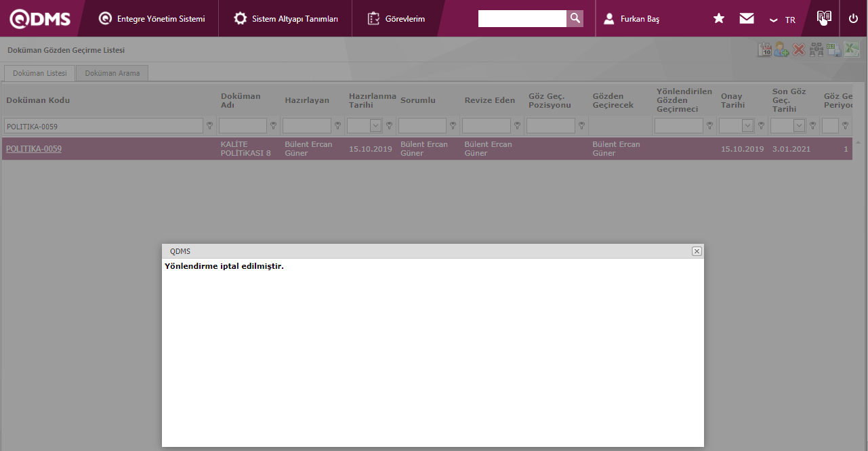The height and width of the screenshot is (451, 868).
Task: Open favorites star icon
Action: pos(719,18)
